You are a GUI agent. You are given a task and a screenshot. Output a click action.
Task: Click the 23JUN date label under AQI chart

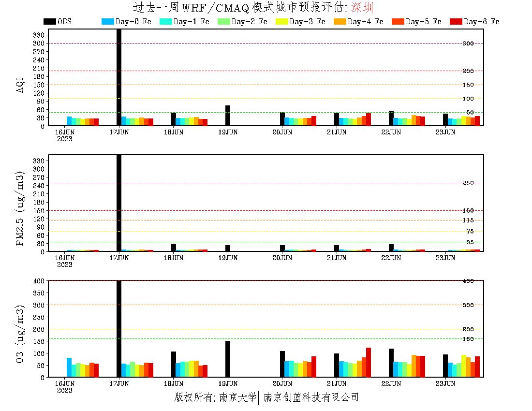coord(445,132)
